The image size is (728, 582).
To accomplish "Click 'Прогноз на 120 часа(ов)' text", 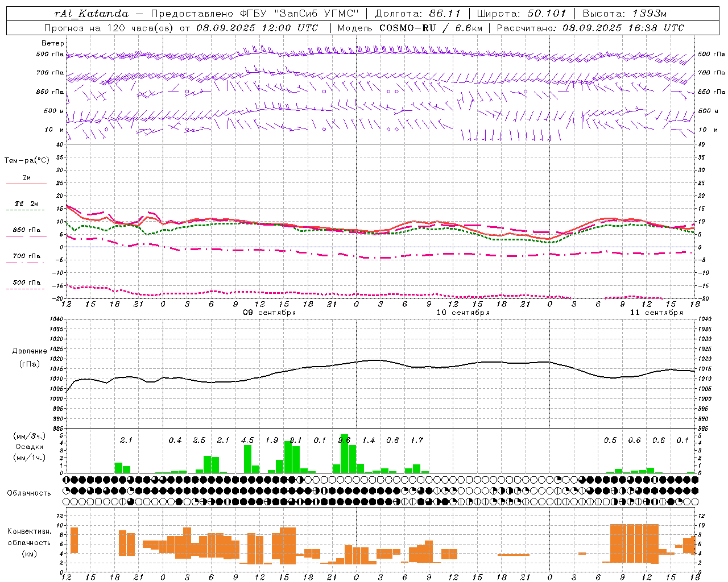I will [x=110, y=28].
